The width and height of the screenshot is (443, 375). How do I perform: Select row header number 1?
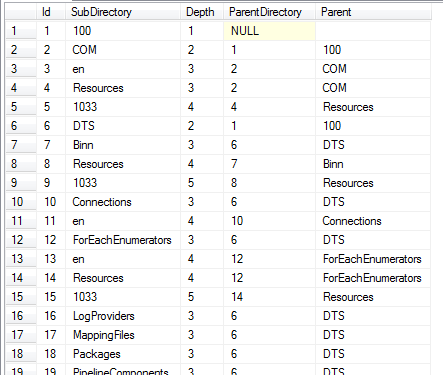click(x=21, y=31)
